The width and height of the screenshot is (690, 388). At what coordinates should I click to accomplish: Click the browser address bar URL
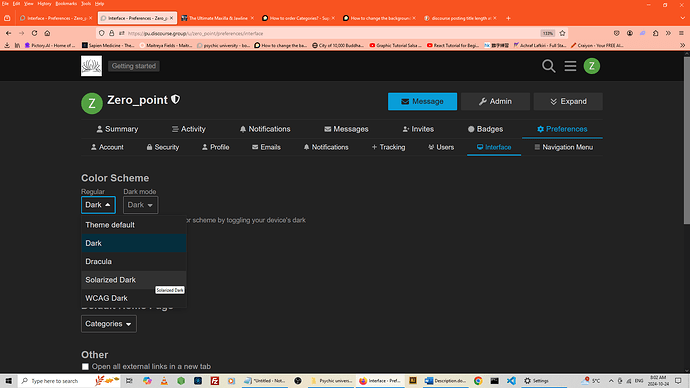195,33
